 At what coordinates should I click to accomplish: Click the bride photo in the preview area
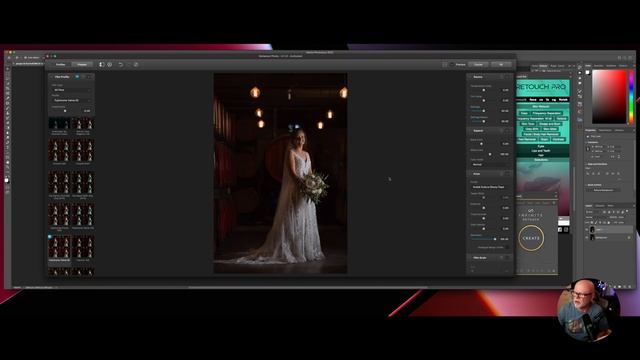tap(280, 173)
